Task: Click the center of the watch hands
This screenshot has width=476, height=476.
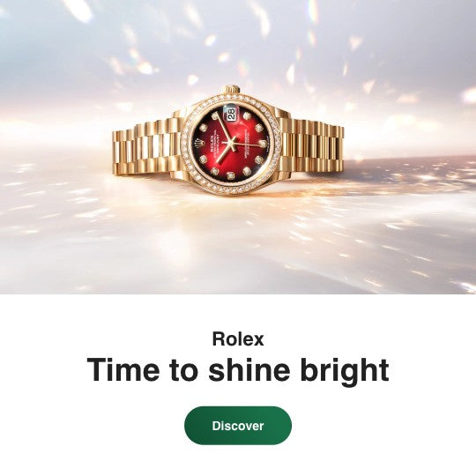Action: (x=231, y=141)
